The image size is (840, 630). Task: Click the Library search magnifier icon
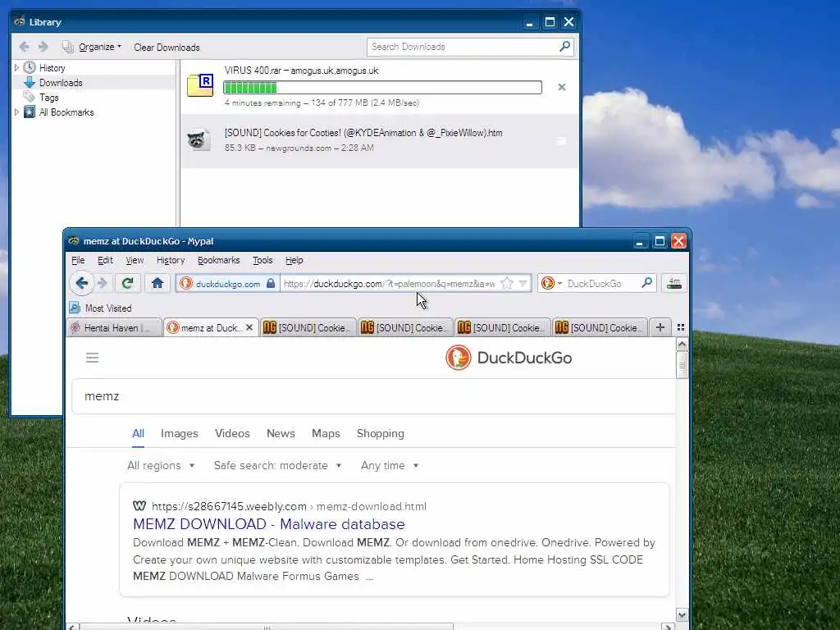point(564,47)
